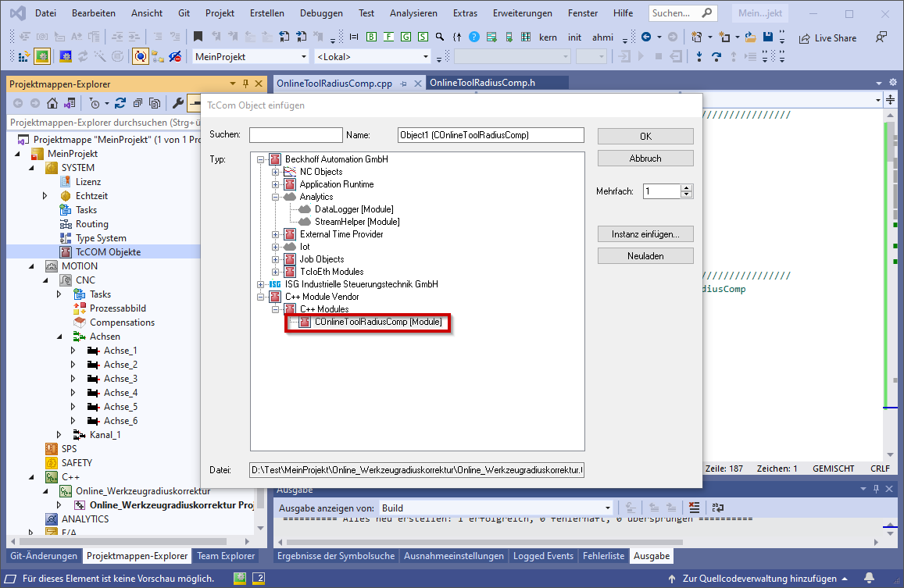
Task: Expand the ISG Industrielle Steuerungstechnik GmbH node
Action: [x=261, y=284]
